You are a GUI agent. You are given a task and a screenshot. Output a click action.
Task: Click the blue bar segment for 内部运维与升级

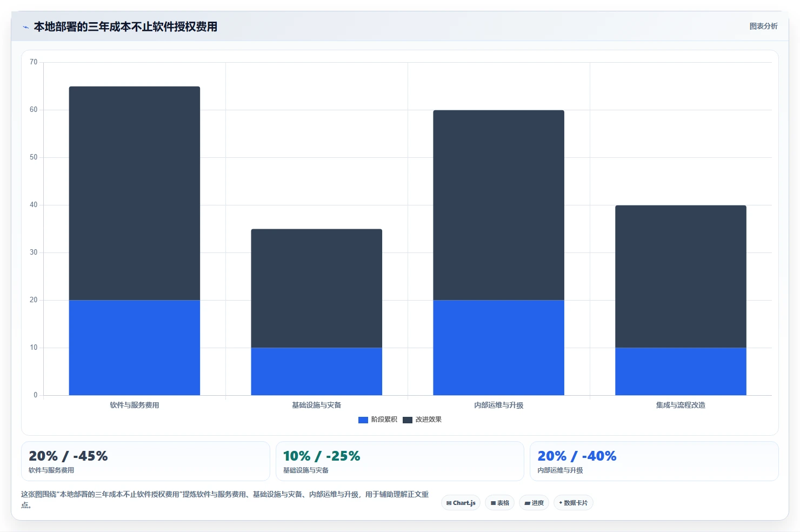499,348
